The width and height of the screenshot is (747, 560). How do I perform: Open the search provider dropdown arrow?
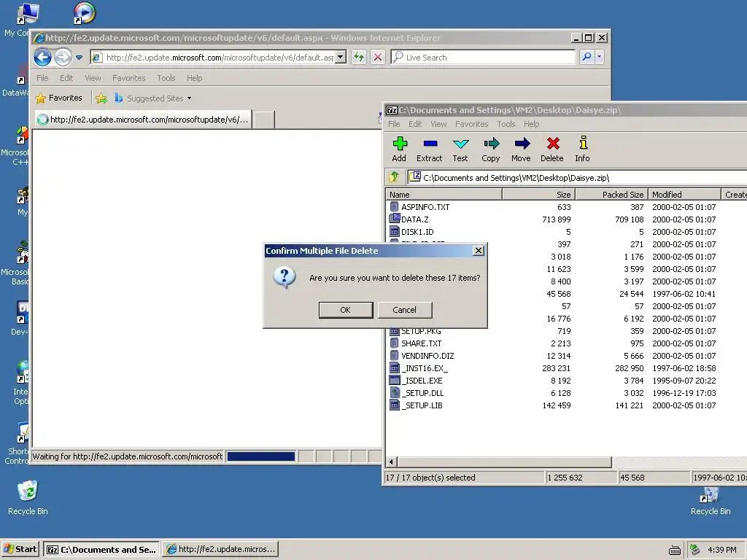pos(600,57)
